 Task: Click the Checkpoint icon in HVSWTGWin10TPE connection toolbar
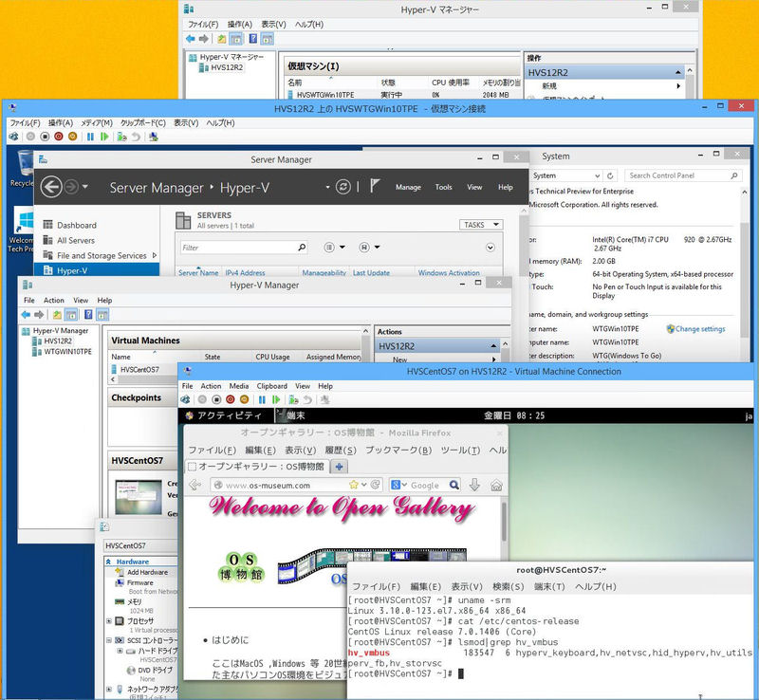tap(121, 137)
